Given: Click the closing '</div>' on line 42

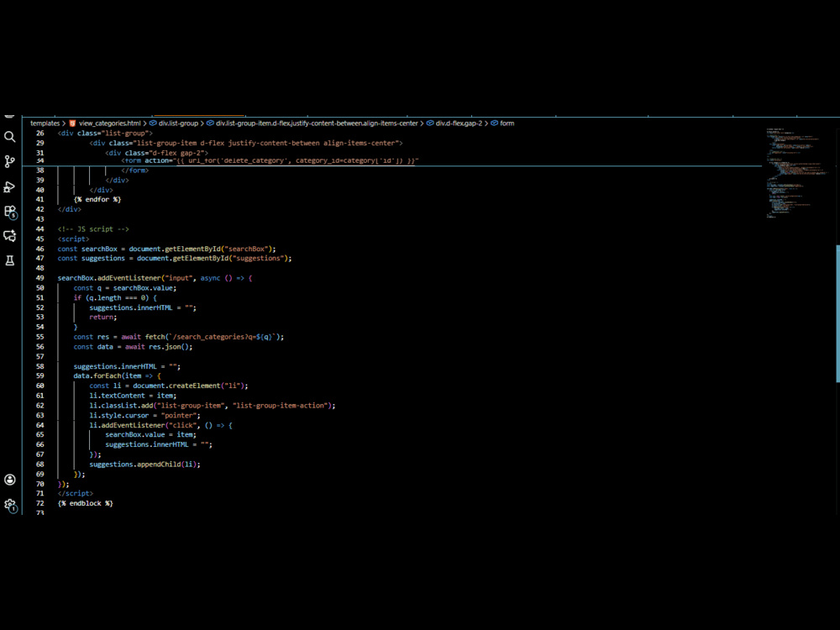Looking at the screenshot, I should [x=69, y=209].
